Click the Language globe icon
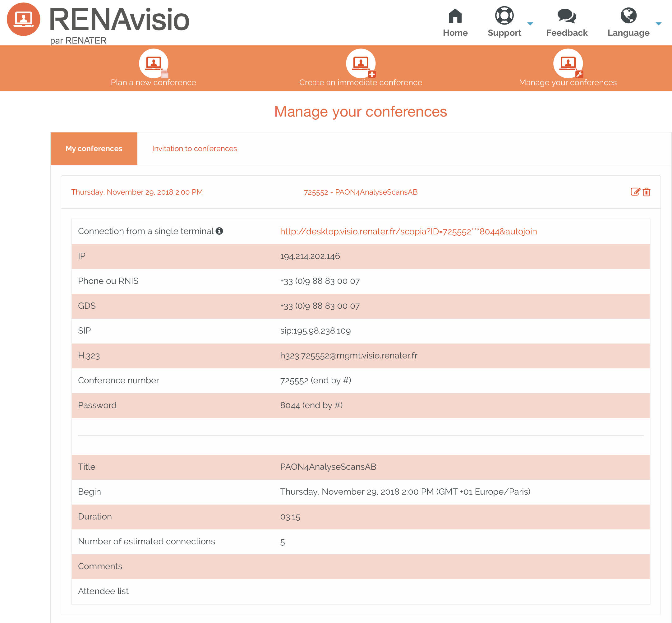Screen dimensions: 672x623 click(628, 16)
